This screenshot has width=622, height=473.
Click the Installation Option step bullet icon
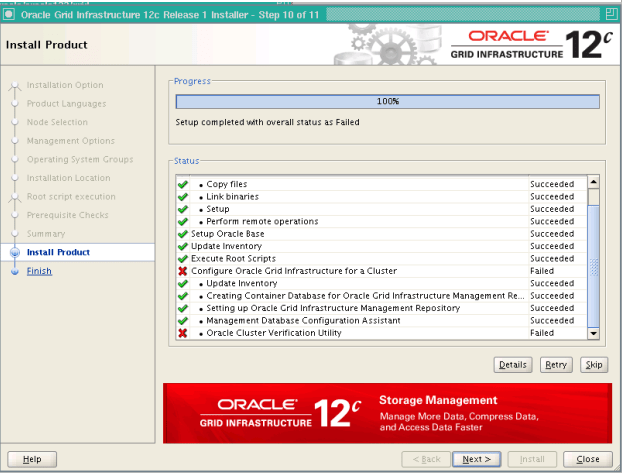[15, 85]
